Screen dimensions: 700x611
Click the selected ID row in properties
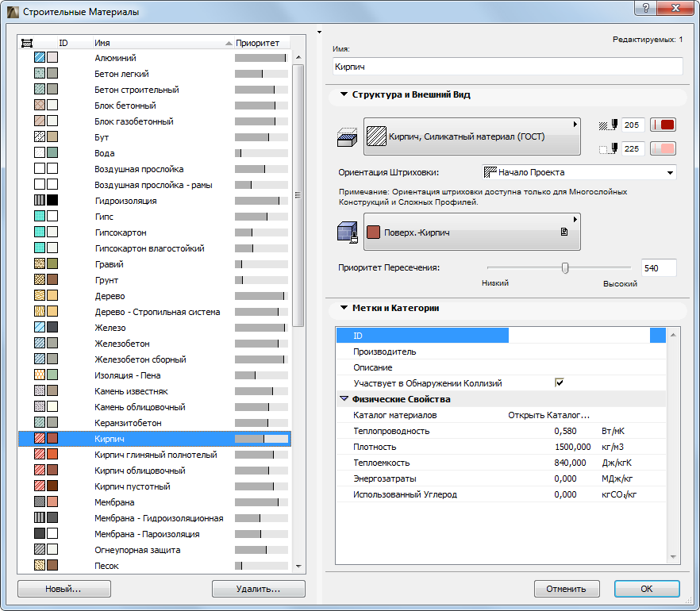coord(501,336)
